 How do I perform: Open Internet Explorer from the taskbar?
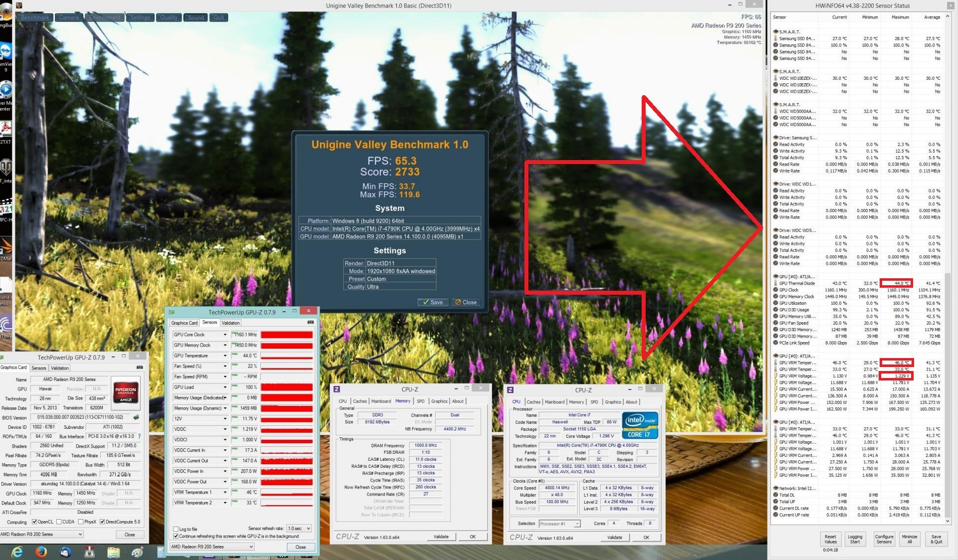coord(17,552)
